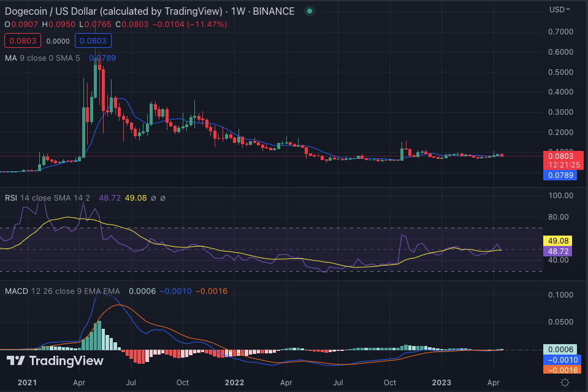This screenshot has height=392, width=588.
Task: Click the blue 0.0803 buy price box
Action: pos(93,41)
